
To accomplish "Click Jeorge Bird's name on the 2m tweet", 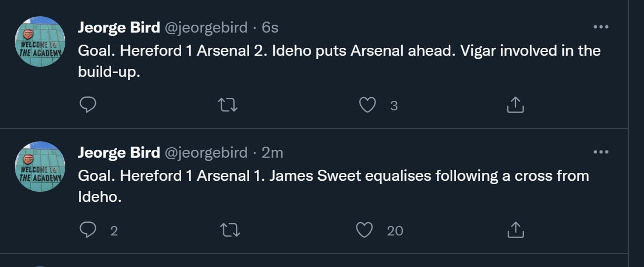I will pyautogui.click(x=118, y=152).
